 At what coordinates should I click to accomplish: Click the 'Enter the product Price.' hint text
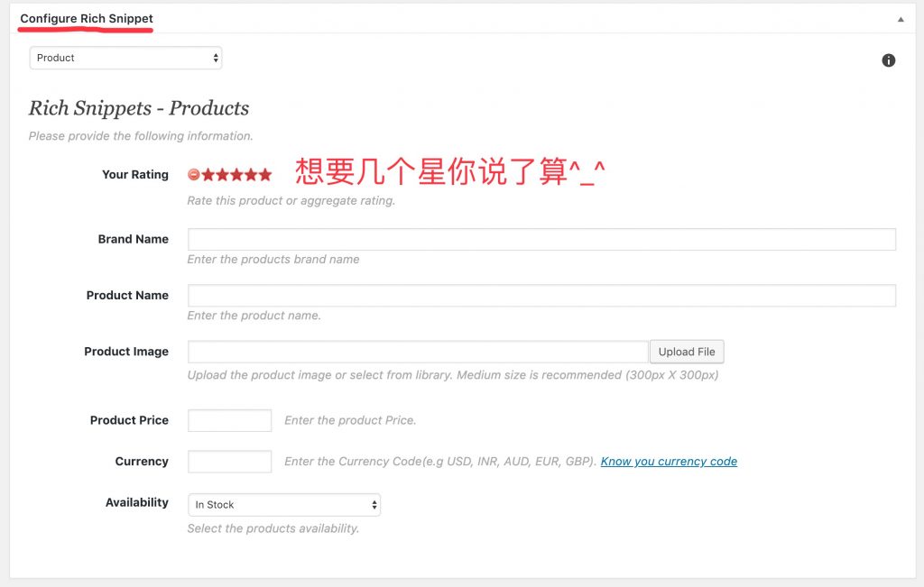[351, 420]
